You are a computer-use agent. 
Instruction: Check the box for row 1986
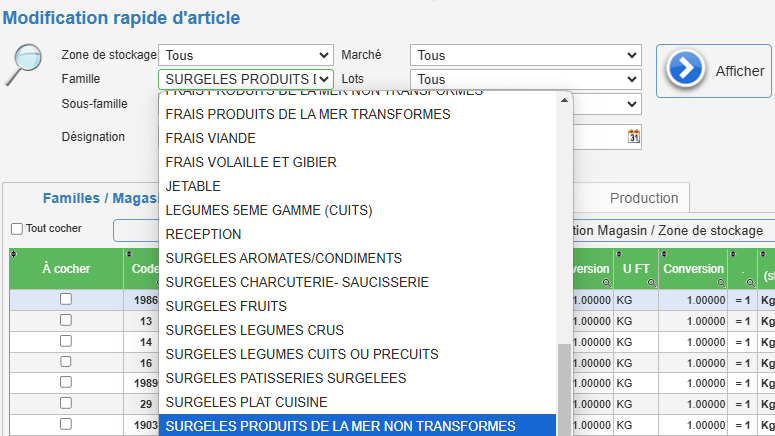pos(66,299)
